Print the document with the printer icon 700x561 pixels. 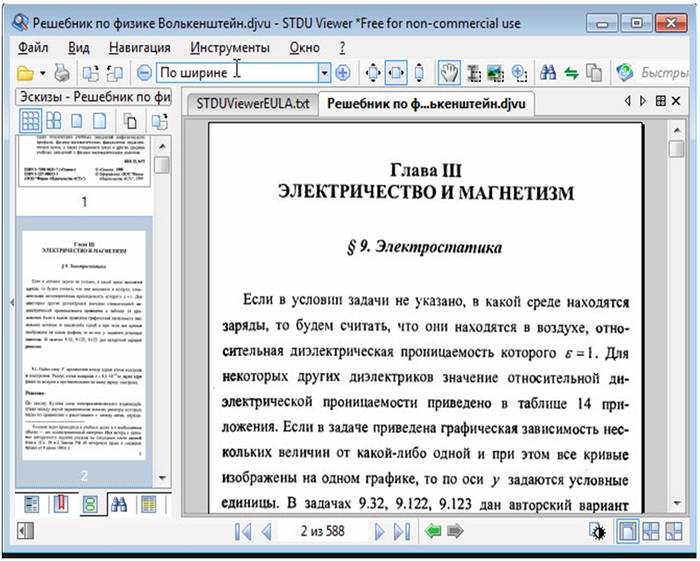62,73
